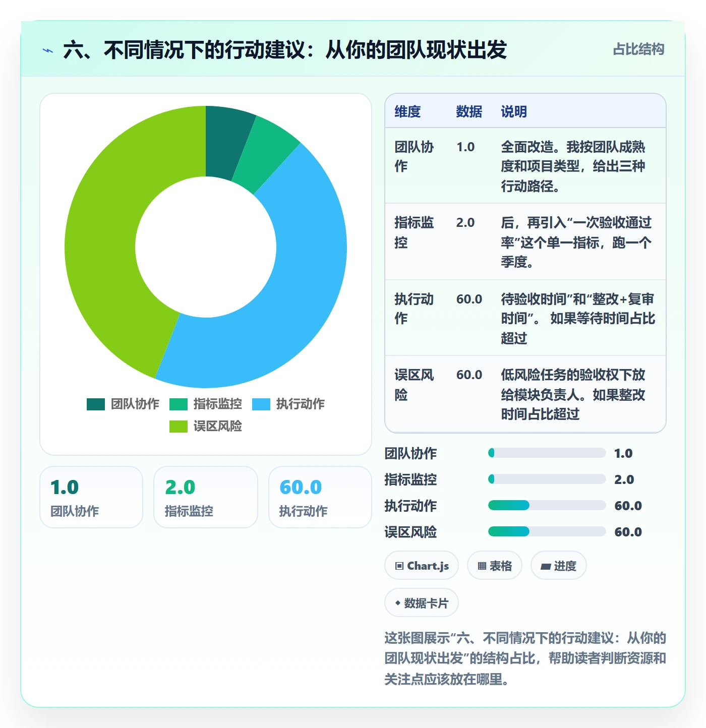
Task: Open the 60.0 执行动作 data card
Action: (x=320, y=497)
